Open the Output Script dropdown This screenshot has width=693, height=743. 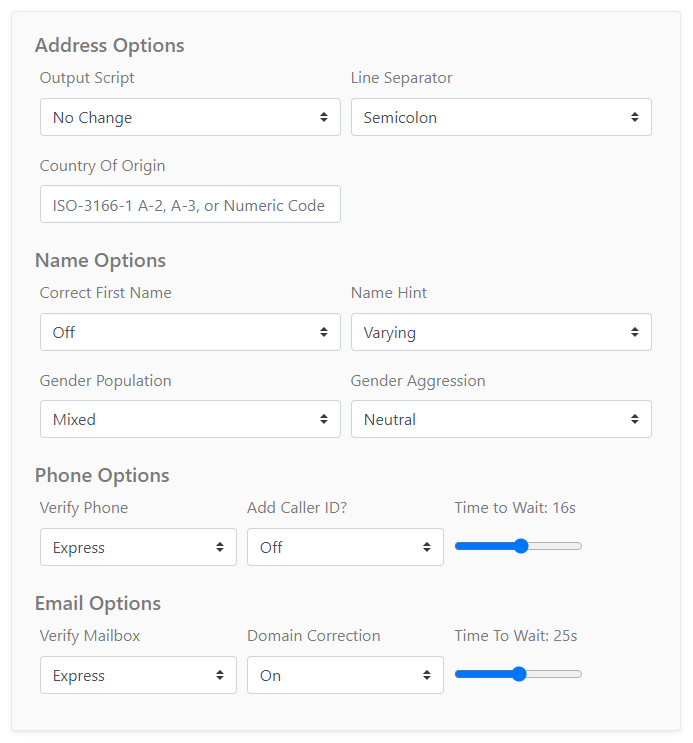[190, 117]
